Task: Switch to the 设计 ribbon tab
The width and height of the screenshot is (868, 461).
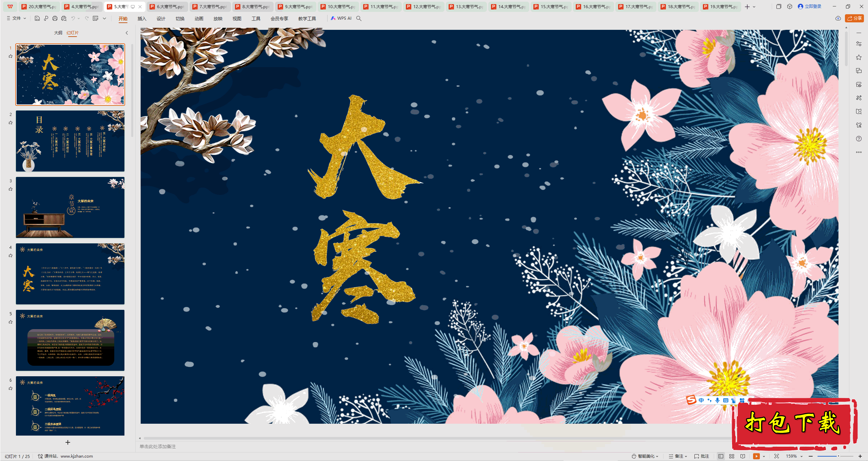Action: (x=161, y=19)
